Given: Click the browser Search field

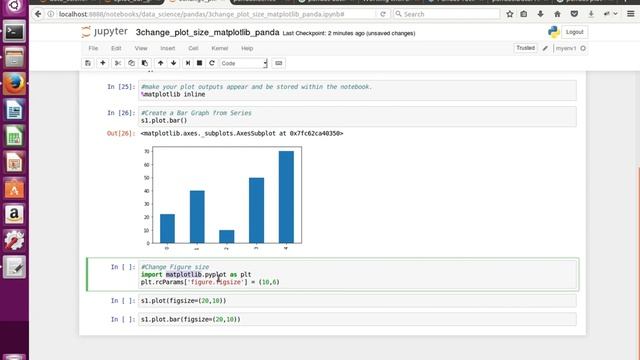Looking at the screenshot, I should [x=447, y=14].
